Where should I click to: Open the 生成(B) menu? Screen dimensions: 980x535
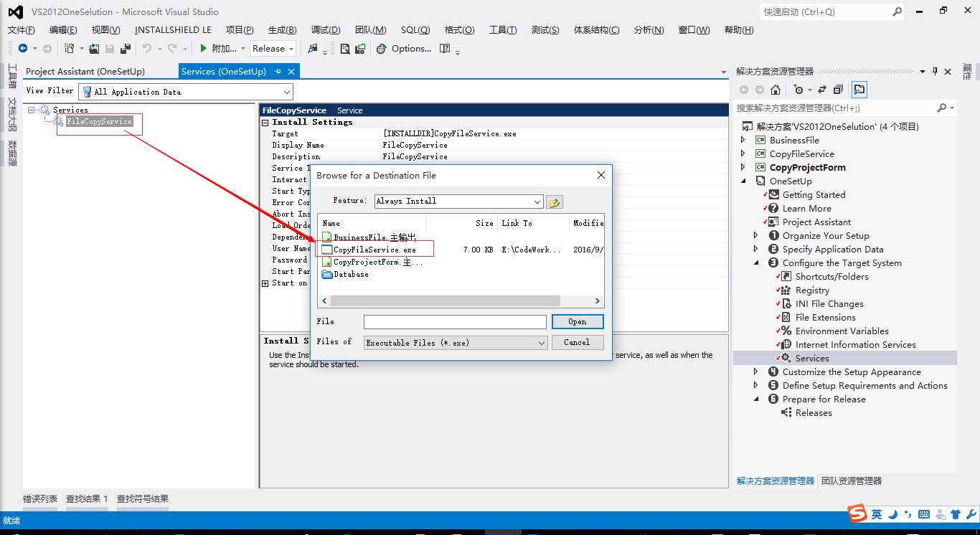[282, 29]
